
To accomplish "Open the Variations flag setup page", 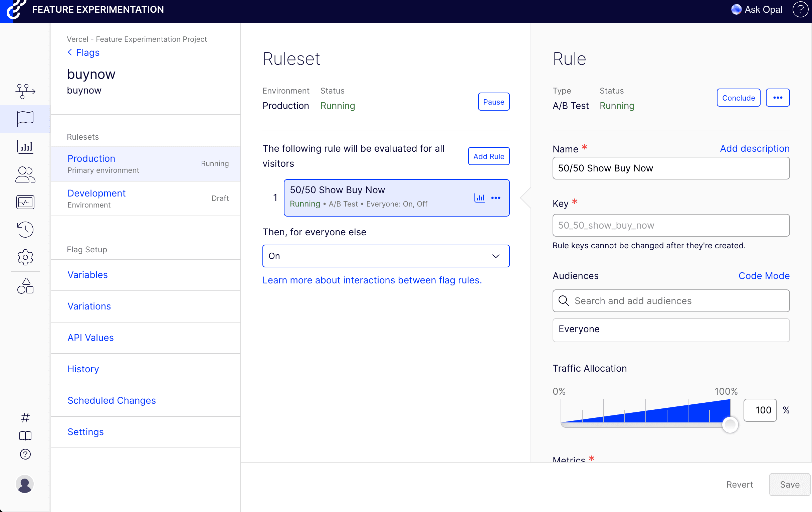I will 89,306.
